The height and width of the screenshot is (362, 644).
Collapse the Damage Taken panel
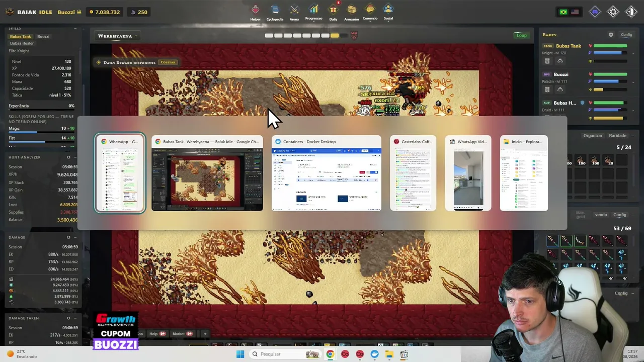[x=76, y=318]
